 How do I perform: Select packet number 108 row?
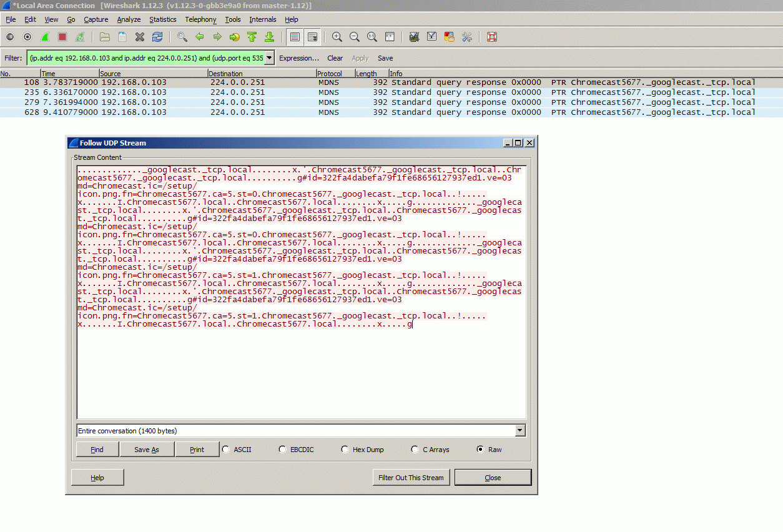click(391, 82)
